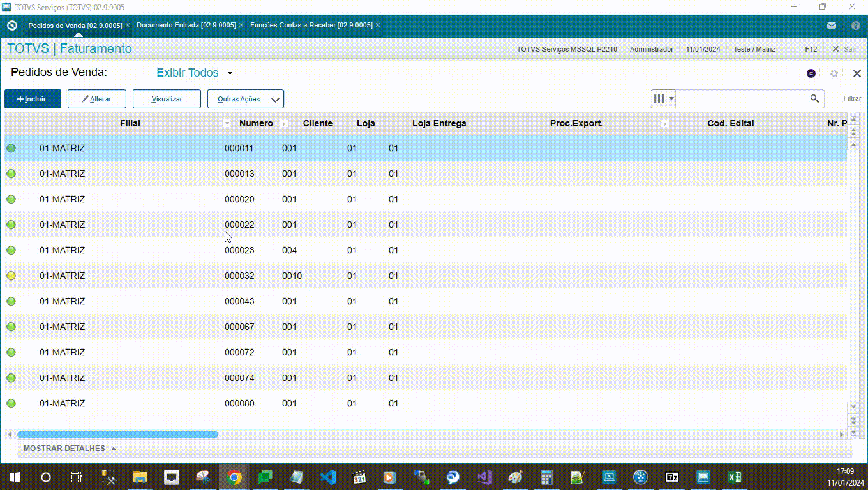868x490 pixels.
Task: Open the help question mark icon
Action: point(856,26)
